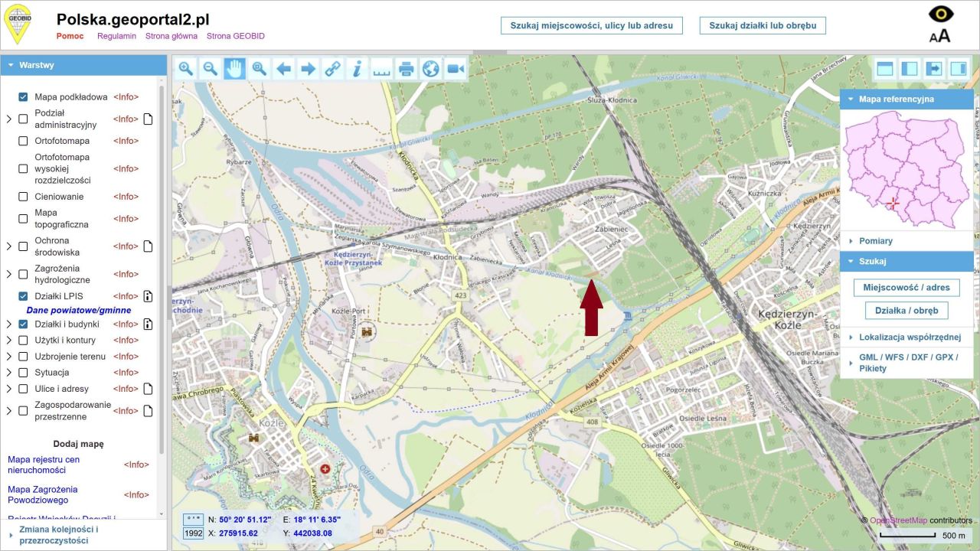
Task: Click the Miejscowość / adres button
Action: click(906, 288)
